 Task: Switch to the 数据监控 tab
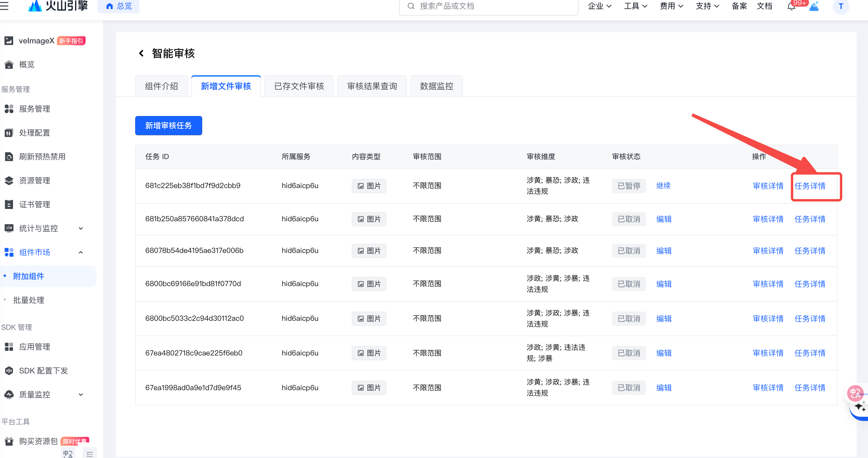tap(436, 86)
